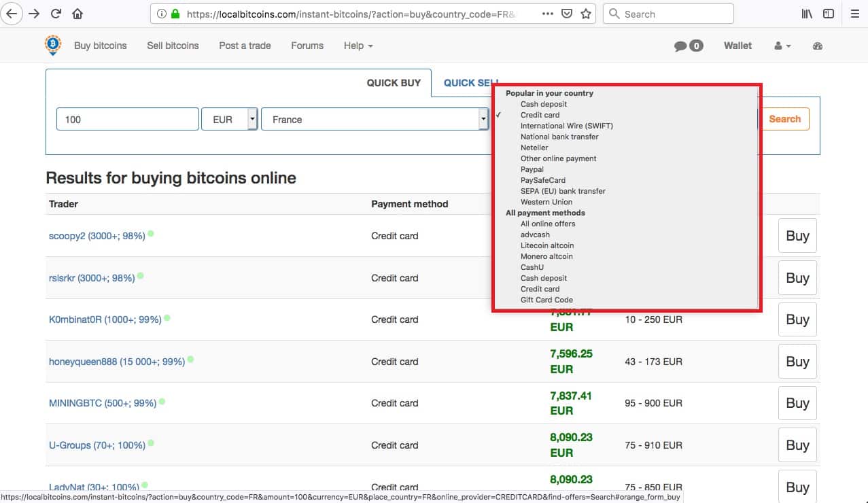The image size is (868, 503).
Task: Click the browser forward arrow
Action: point(34,14)
